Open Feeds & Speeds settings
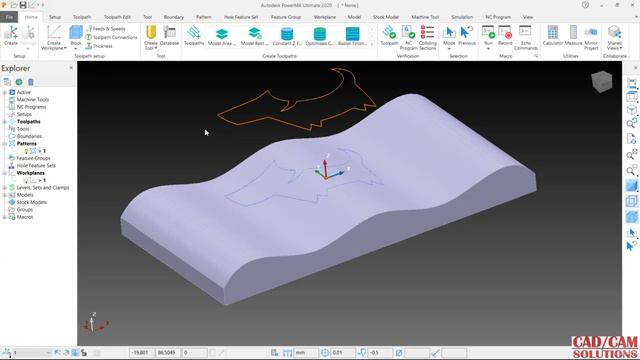 click(106, 29)
